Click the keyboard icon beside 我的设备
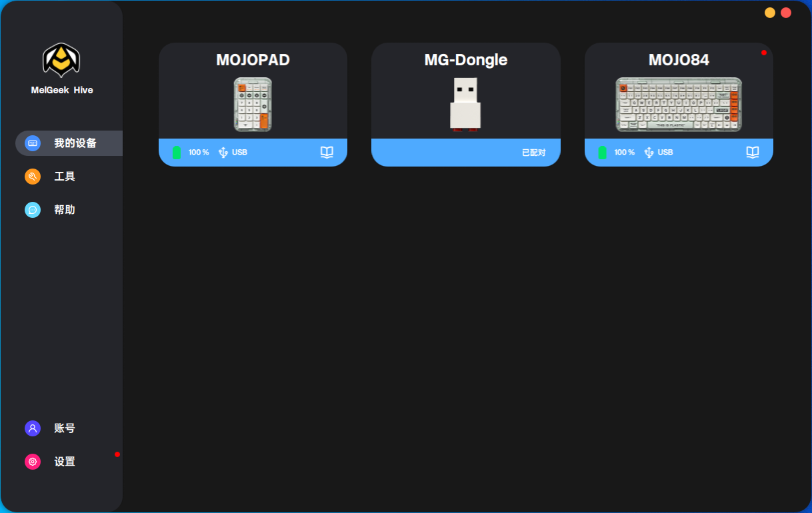Image resolution: width=812 pixels, height=513 pixels. point(33,143)
